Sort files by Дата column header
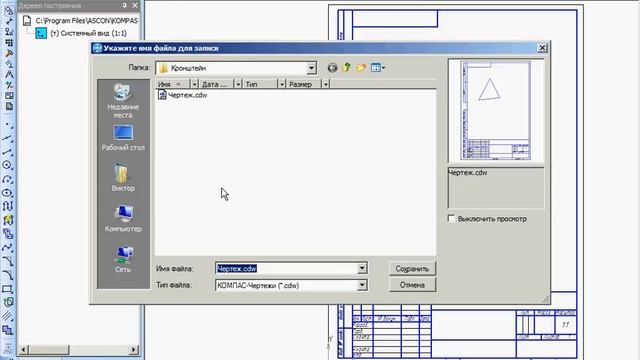Image resolution: width=640 pixels, height=360 pixels. [x=216, y=84]
